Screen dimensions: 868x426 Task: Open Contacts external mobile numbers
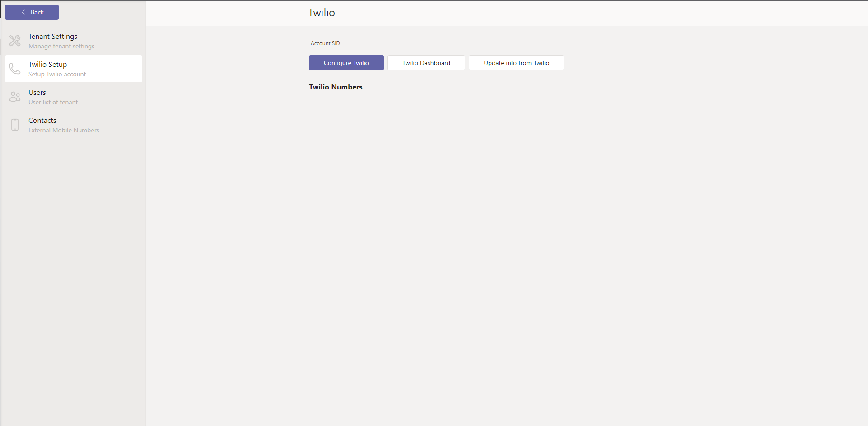click(74, 125)
